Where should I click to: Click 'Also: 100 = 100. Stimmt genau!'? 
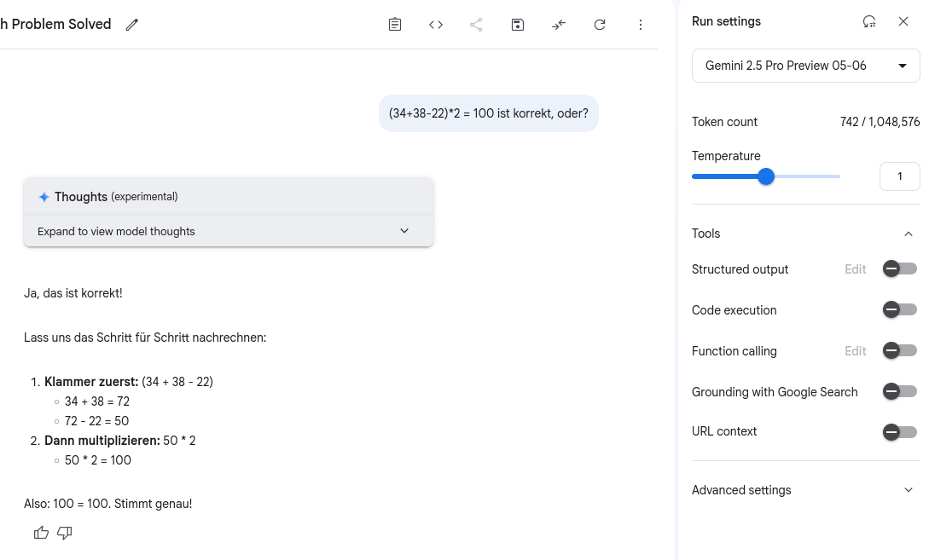pos(107,504)
